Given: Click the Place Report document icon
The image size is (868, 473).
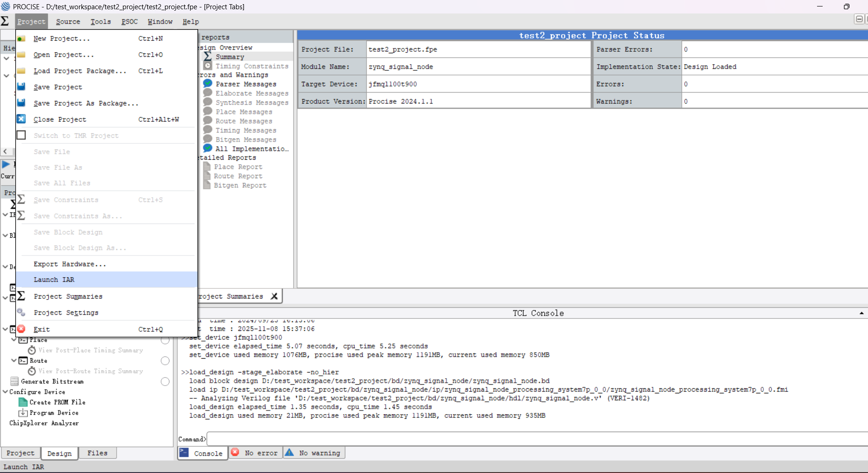Looking at the screenshot, I should 207,167.
